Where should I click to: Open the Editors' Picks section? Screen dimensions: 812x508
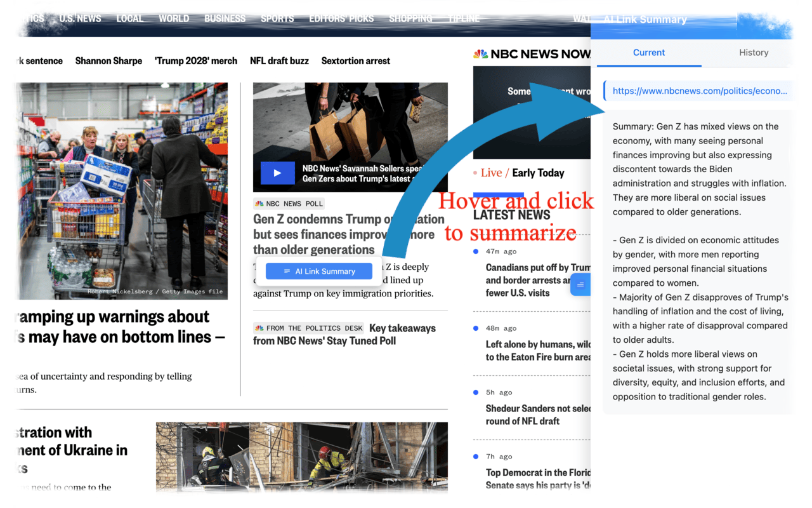coord(341,18)
